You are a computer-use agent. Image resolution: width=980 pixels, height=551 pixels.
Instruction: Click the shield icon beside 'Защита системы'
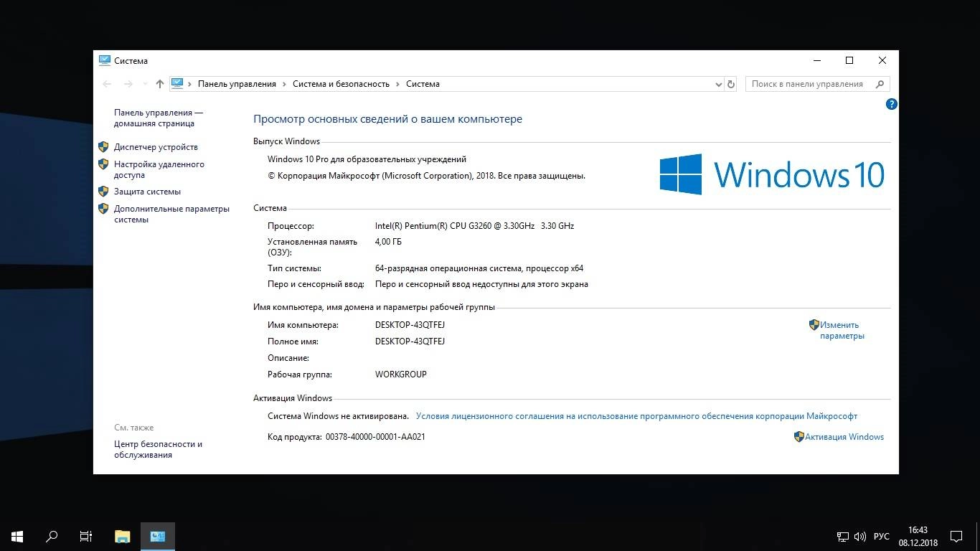[x=103, y=192]
